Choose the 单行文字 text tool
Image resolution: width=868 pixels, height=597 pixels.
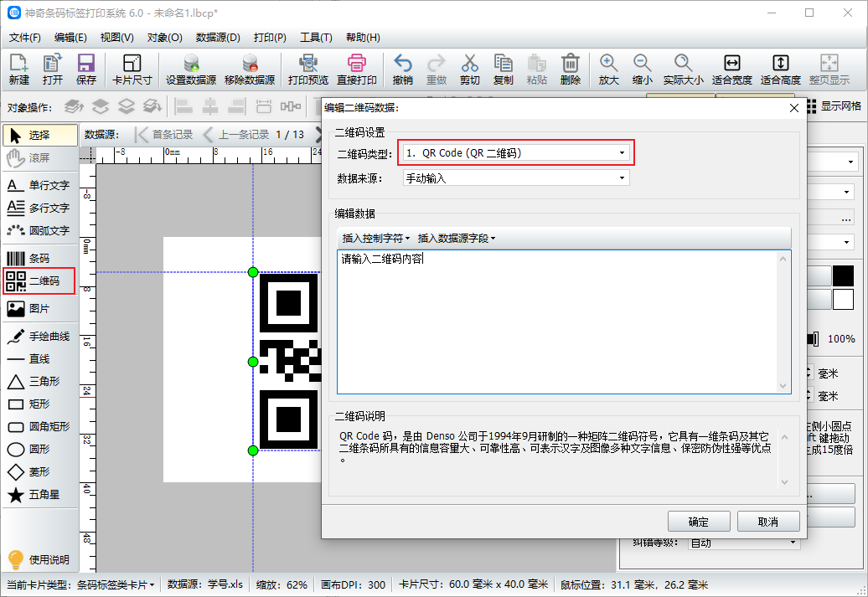39,185
